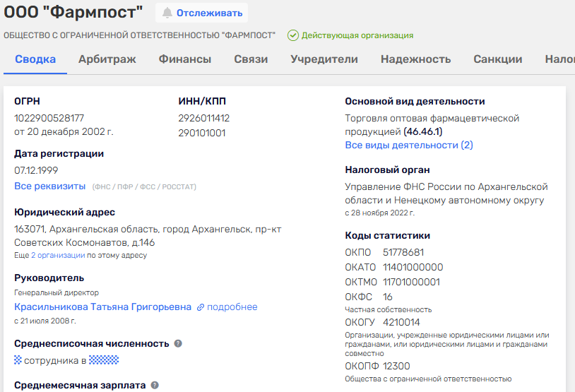Open Все виды деятельности (2) link

tap(409, 145)
